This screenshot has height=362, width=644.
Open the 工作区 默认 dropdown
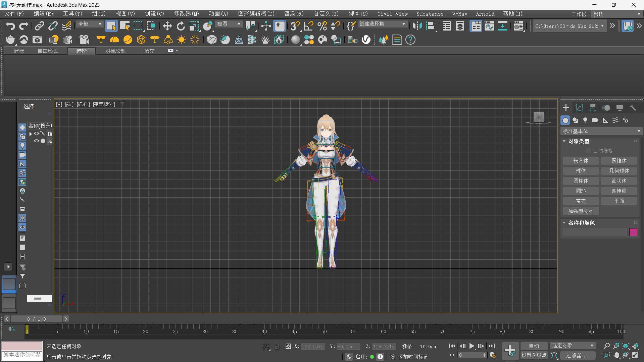coord(616,14)
